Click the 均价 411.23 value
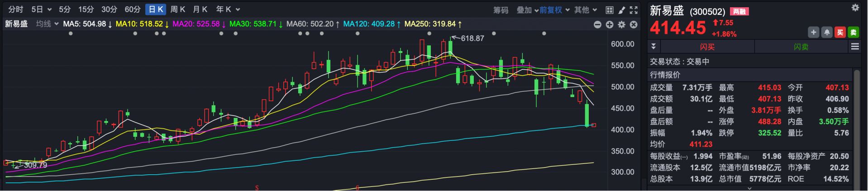Image resolution: width=868 pixels, height=191 pixels. [701, 144]
